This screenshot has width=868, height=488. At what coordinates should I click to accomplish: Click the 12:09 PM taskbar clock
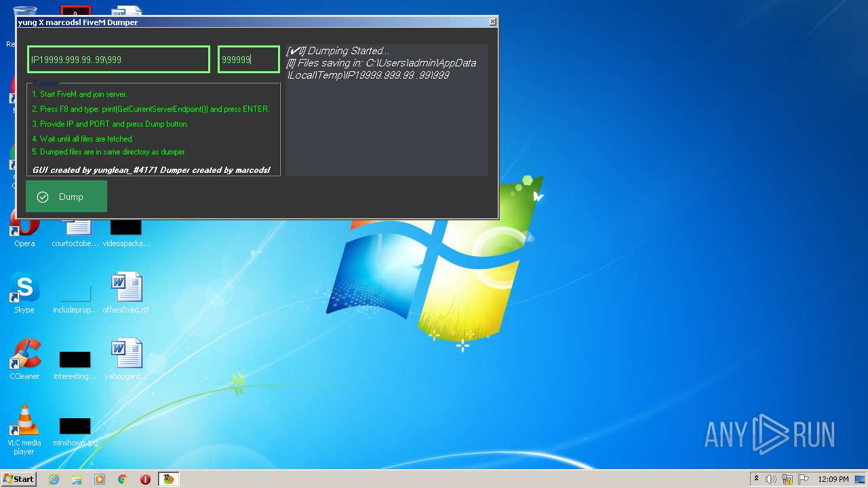[833, 479]
